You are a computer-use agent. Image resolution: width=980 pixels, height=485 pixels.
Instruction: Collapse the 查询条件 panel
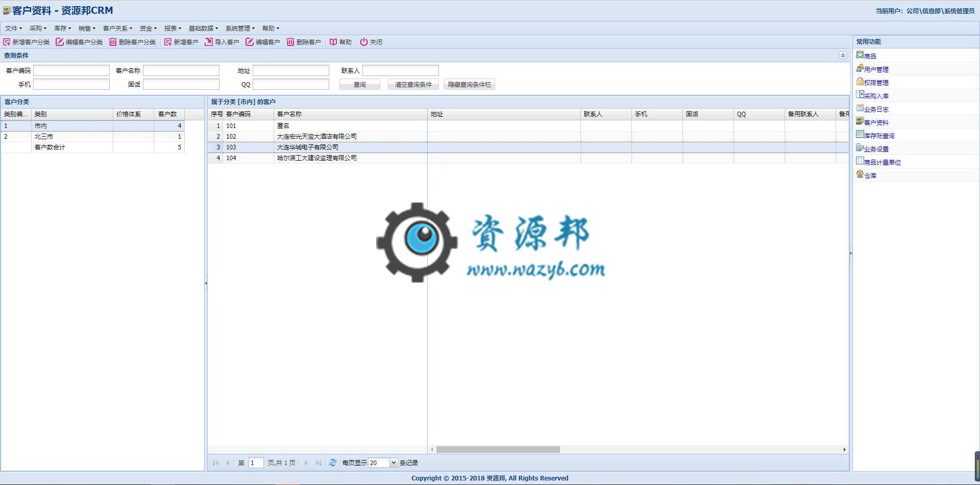coord(843,55)
